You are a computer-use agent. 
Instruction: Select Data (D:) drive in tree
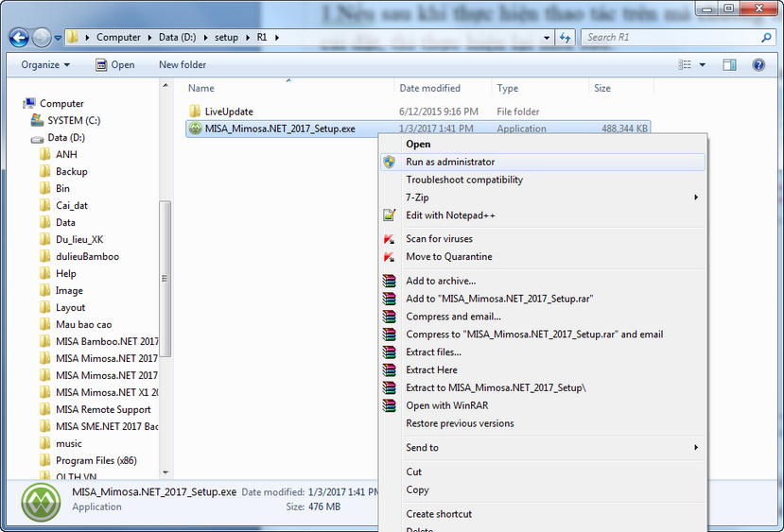tap(58, 137)
